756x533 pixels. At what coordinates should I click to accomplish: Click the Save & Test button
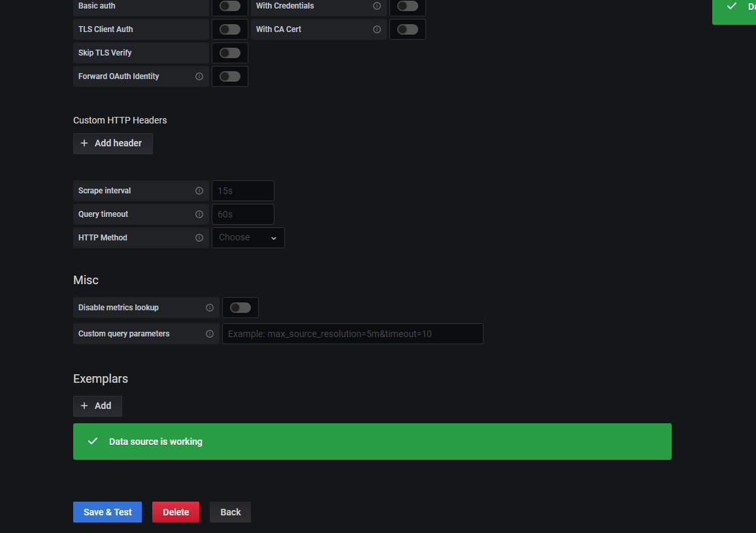107,512
